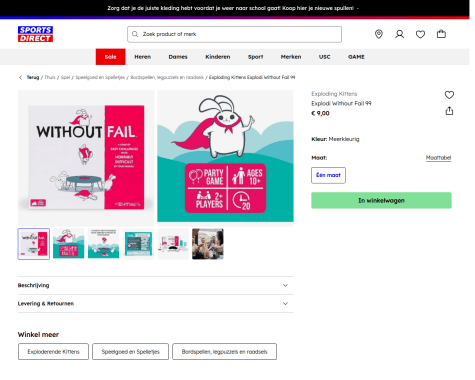Image resolution: width=475 pixels, height=380 pixels.
Task: Expand the Beschrijving section
Action: click(x=156, y=285)
